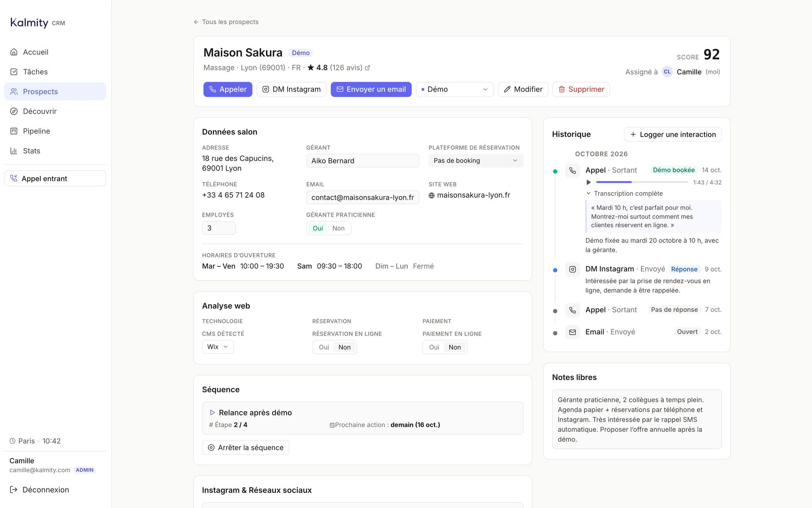Viewport: 812px width, 508px height.
Task: Click the Relance après démo play icon
Action: [x=212, y=412]
